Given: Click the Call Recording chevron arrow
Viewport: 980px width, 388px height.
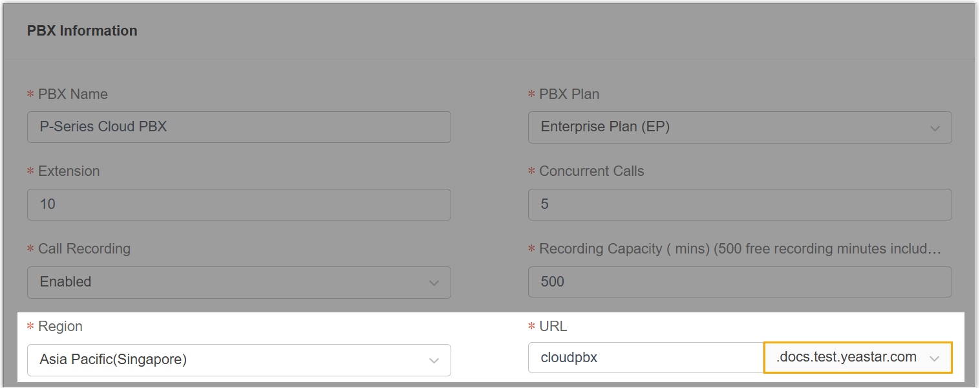Looking at the screenshot, I should click(x=434, y=283).
